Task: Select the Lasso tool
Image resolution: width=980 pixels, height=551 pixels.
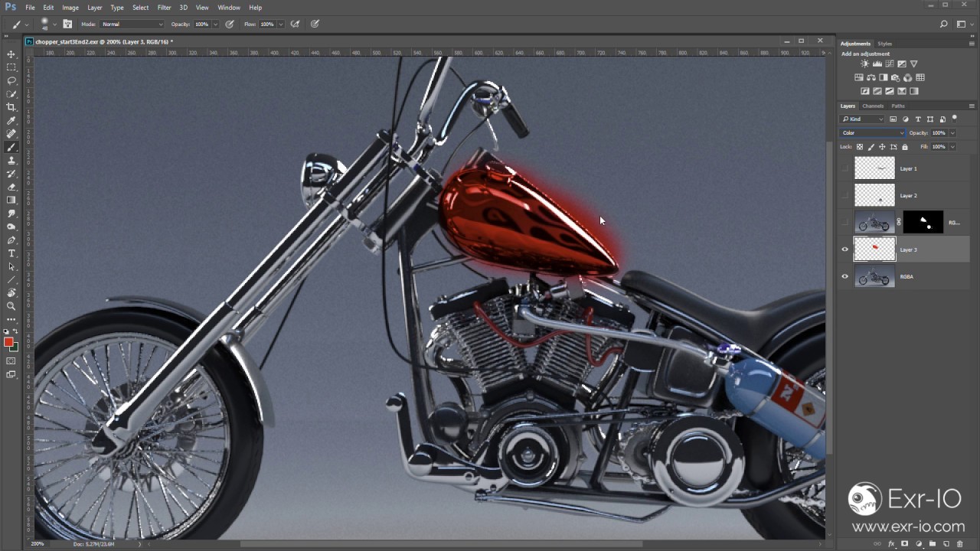Action: pos(11,80)
